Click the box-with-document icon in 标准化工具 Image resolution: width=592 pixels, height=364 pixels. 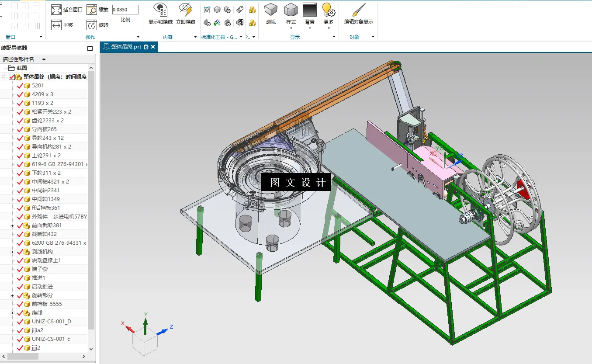[x=240, y=23]
